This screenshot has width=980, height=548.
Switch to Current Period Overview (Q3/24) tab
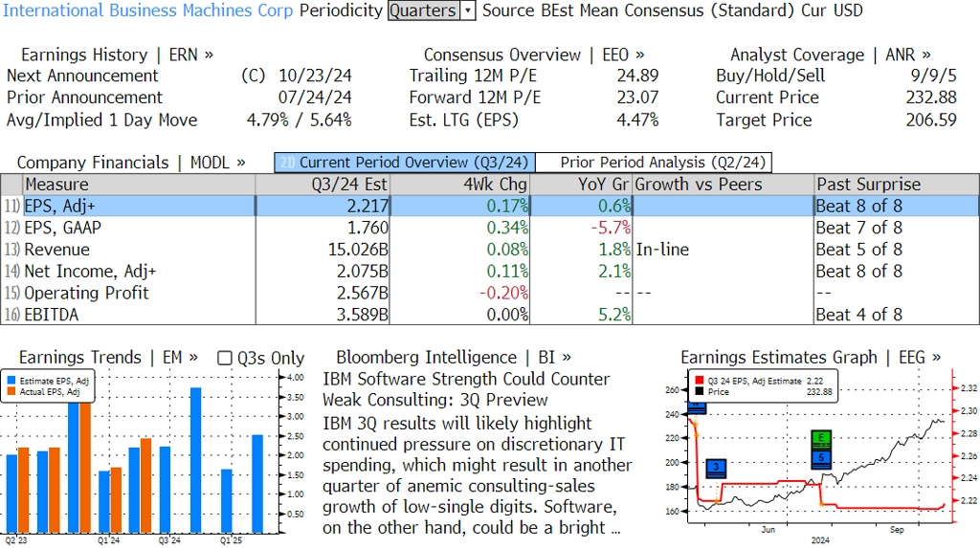tap(404, 163)
